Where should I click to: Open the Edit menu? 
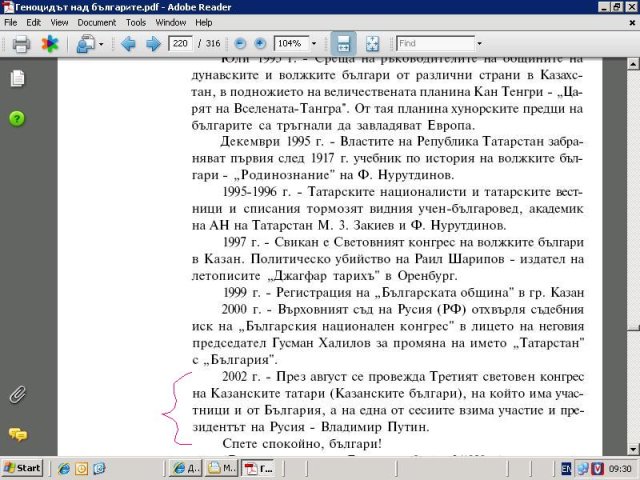33,22
